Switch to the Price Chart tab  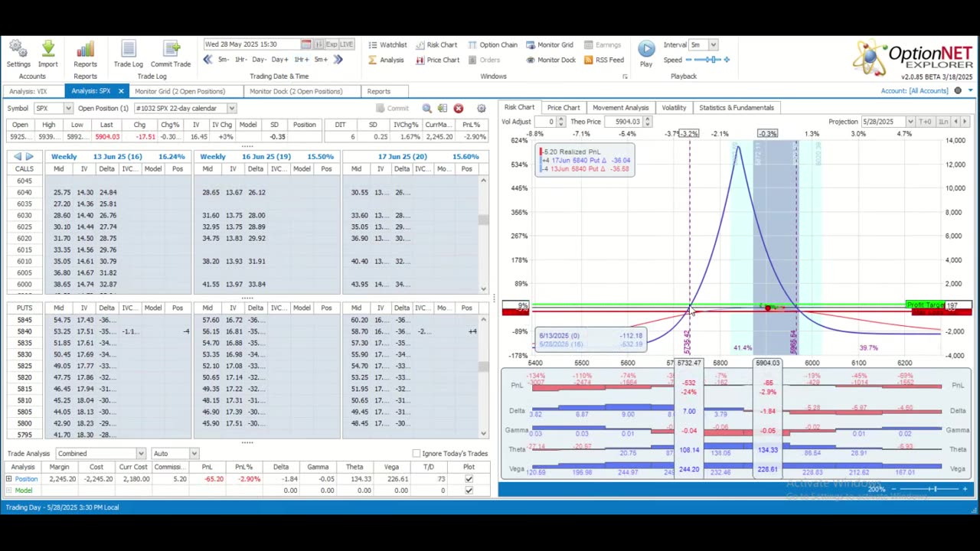(563, 108)
